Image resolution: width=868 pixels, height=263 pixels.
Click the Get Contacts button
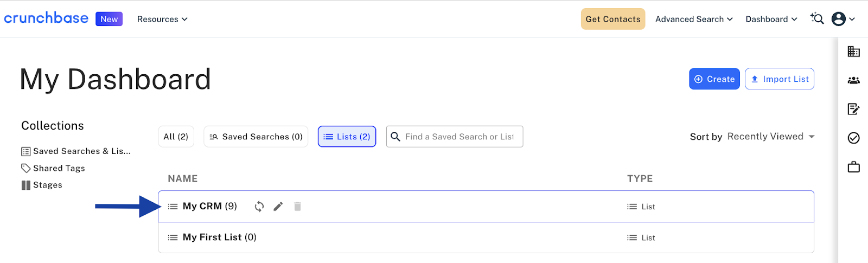point(613,19)
